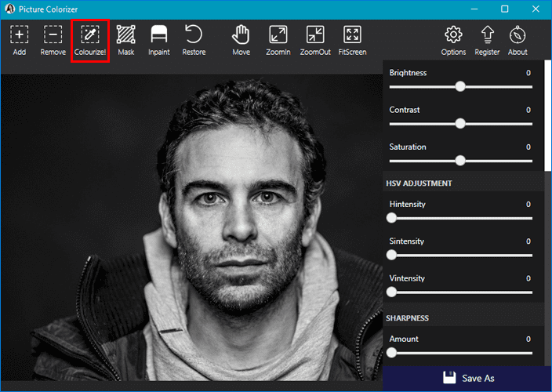Click the Saturation slider handle
552x392 pixels.
coord(460,161)
